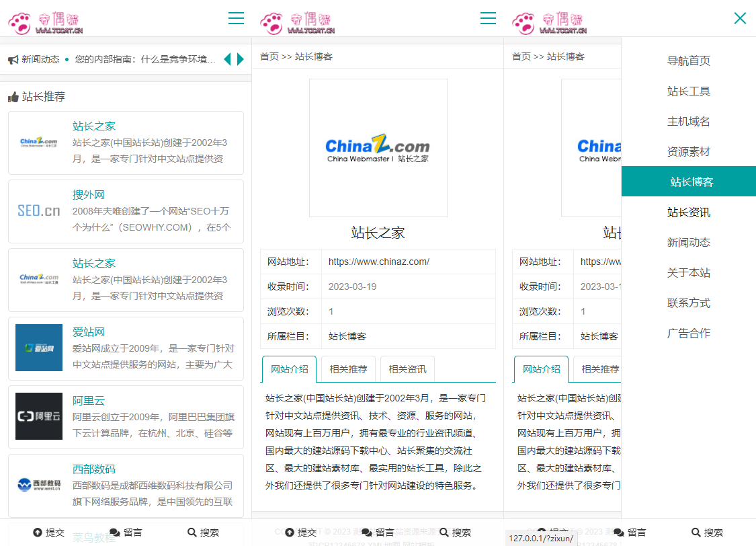
Task: Choose the highlighted 站长博客 menu item
Action: [x=689, y=182]
